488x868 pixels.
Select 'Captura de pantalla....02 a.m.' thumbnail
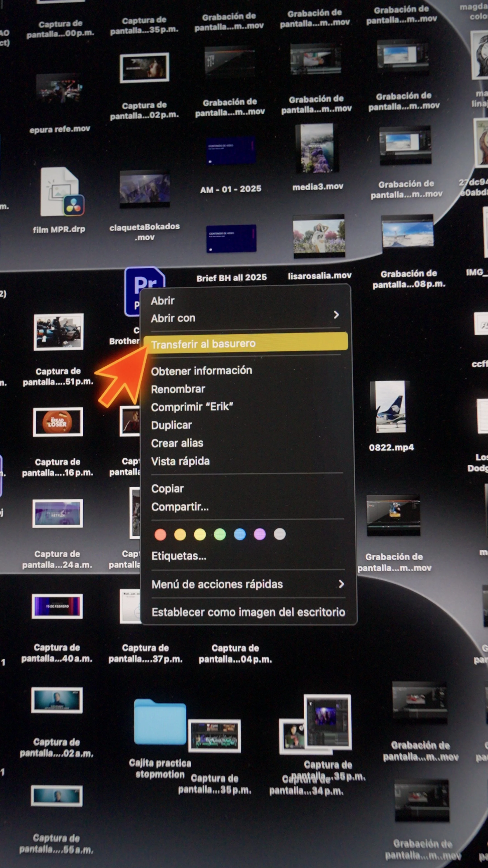point(56,700)
